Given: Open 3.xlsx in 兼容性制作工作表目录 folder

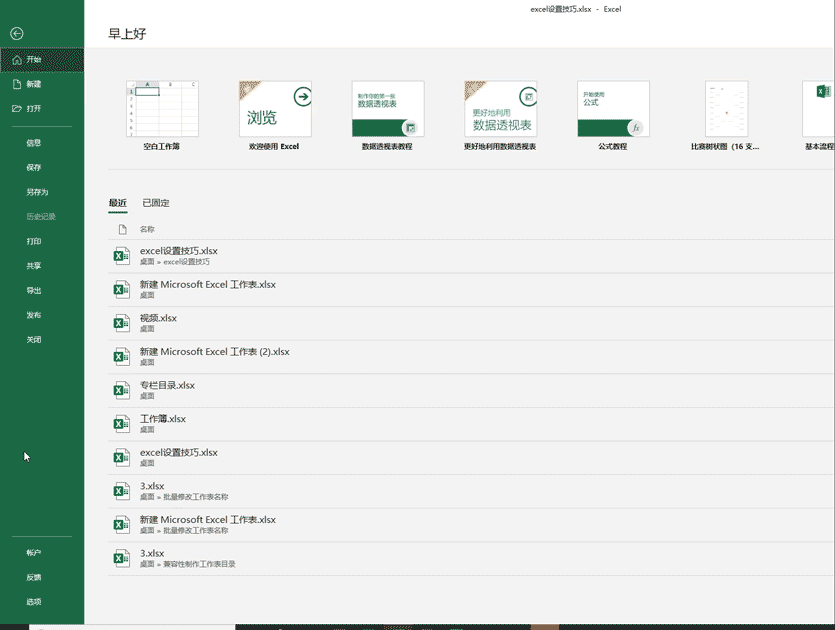Looking at the screenshot, I should coord(471,559).
